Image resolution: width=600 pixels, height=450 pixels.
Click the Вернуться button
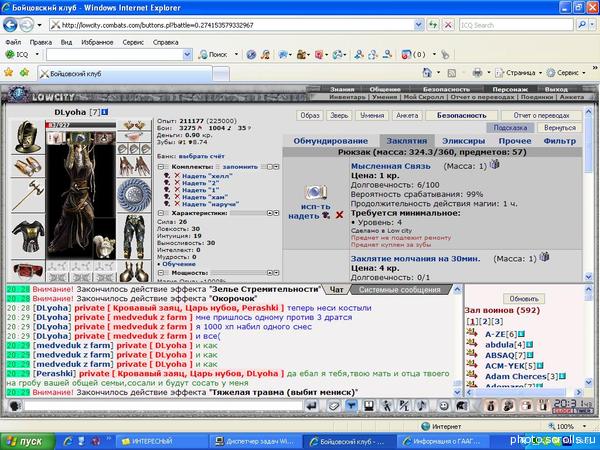pyautogui.click(x=559, y=128)
